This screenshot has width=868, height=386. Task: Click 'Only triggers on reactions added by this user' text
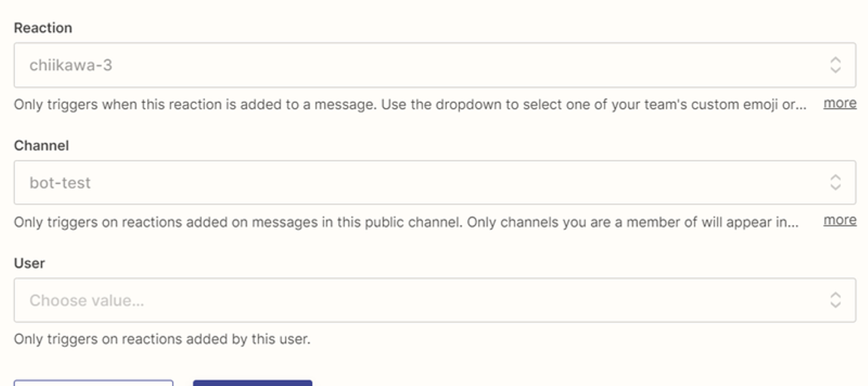click(x=162, y=339)
